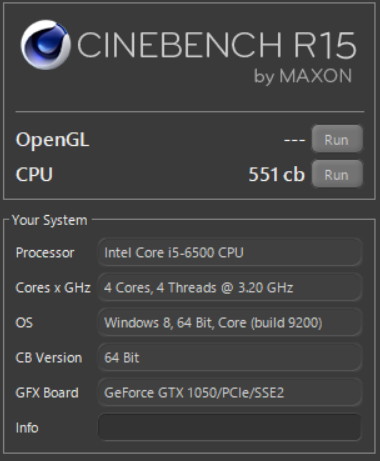380x461 pixels.
Task: Run the OpenGL benchmark
Action: pyautogui.click(x=337, y=139)
